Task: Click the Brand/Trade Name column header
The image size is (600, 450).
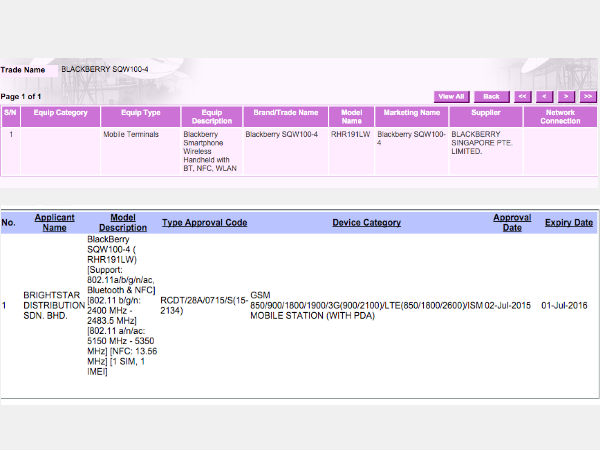Action: (286, 116)
